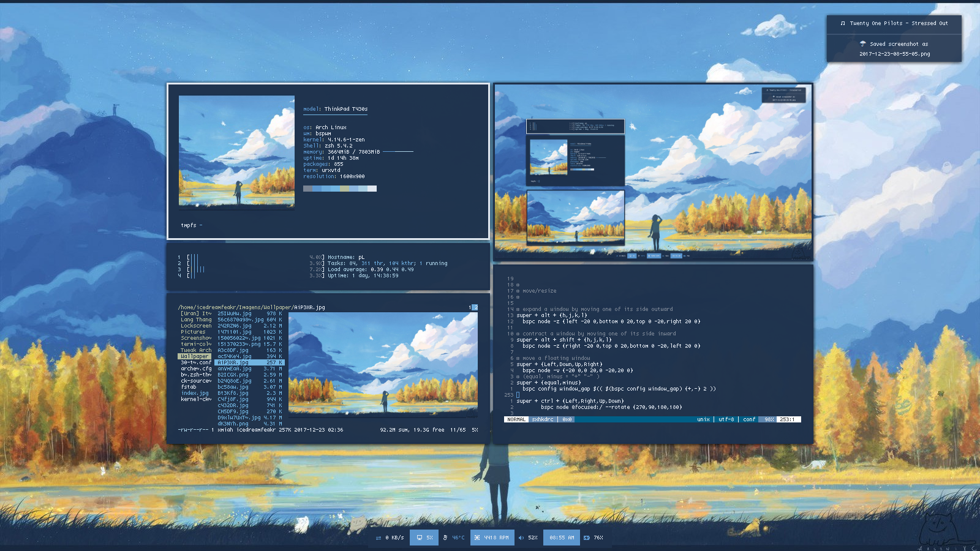Click the thermometer temperature icon

click(x=445, y=538)
